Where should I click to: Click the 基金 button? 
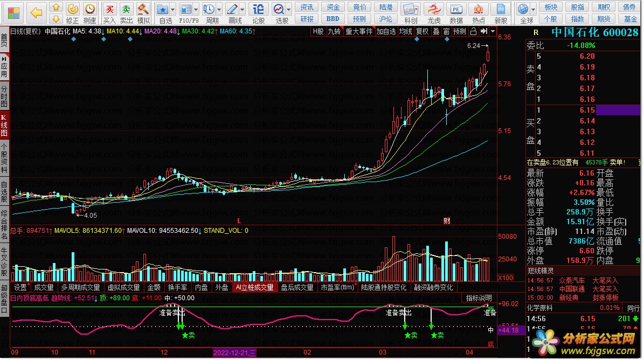click(631, 19)
